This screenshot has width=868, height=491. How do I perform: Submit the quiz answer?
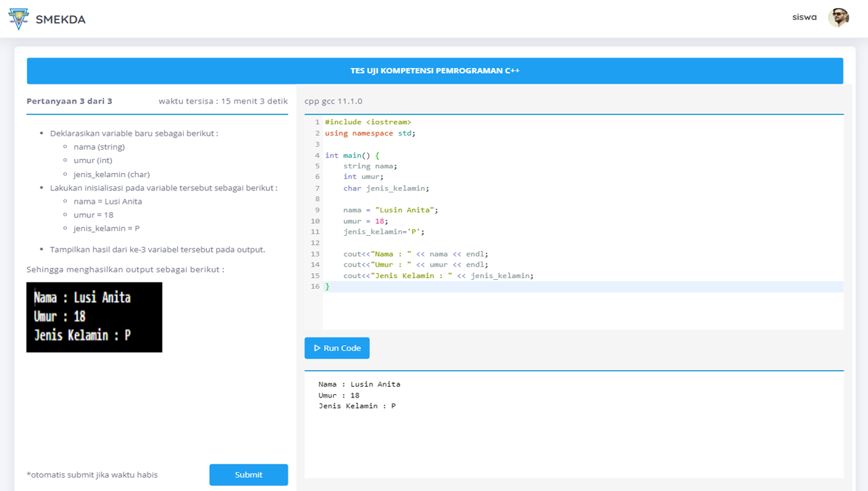tap(248, 474)
